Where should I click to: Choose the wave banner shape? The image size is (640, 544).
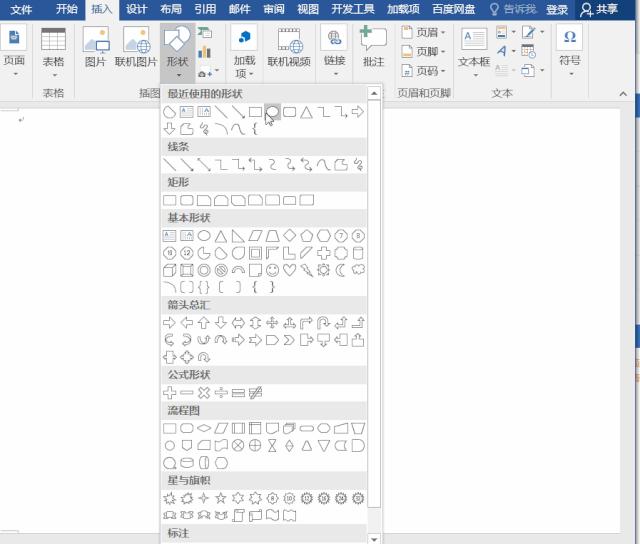(272, 515)
